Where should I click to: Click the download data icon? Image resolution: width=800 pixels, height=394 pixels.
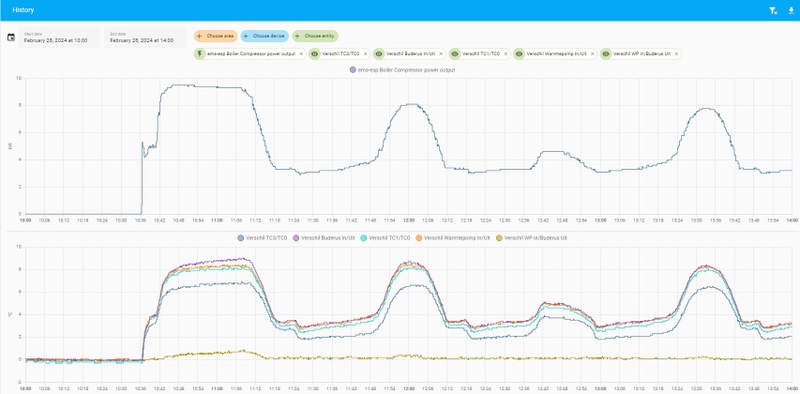[791, 10]
